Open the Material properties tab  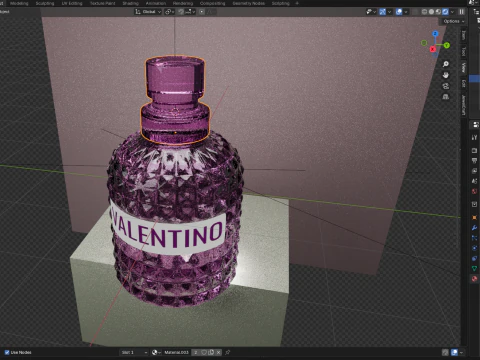click(x=474, y=279)
